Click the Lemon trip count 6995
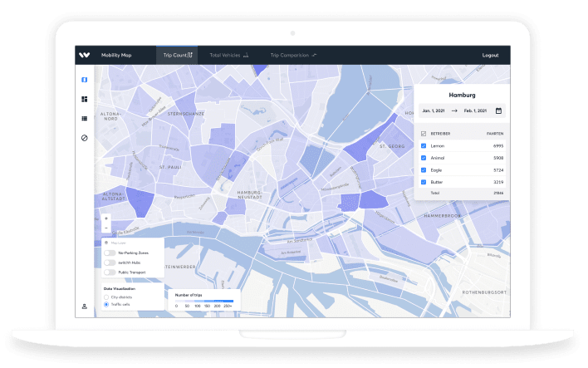Image resolution: width=588 pixels, height=368 pixels. (x=498, y=146)
